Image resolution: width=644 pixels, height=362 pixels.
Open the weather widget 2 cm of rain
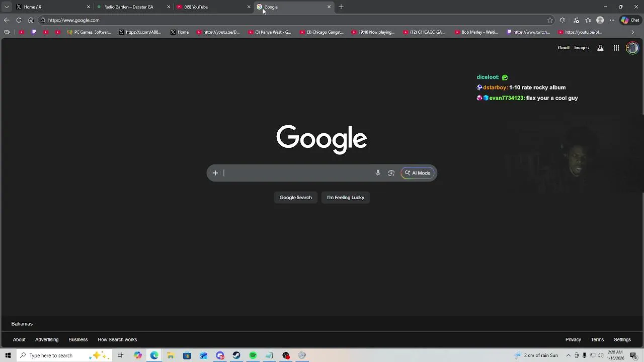click(536, 355)
